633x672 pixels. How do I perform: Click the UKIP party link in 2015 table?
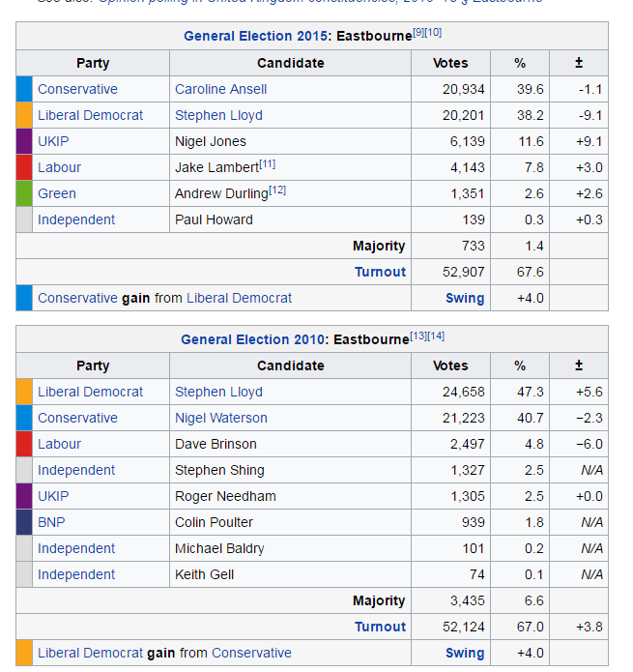pos(53,141)
